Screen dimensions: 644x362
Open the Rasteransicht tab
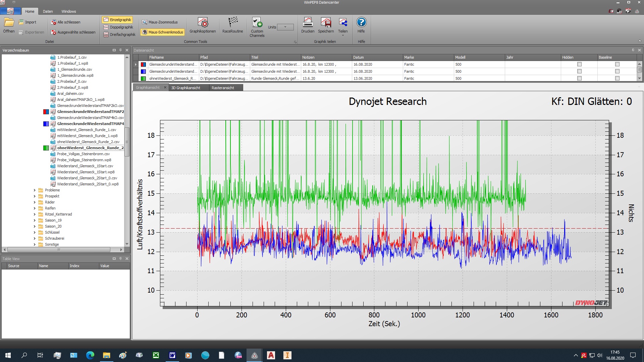tap(223, 88)
